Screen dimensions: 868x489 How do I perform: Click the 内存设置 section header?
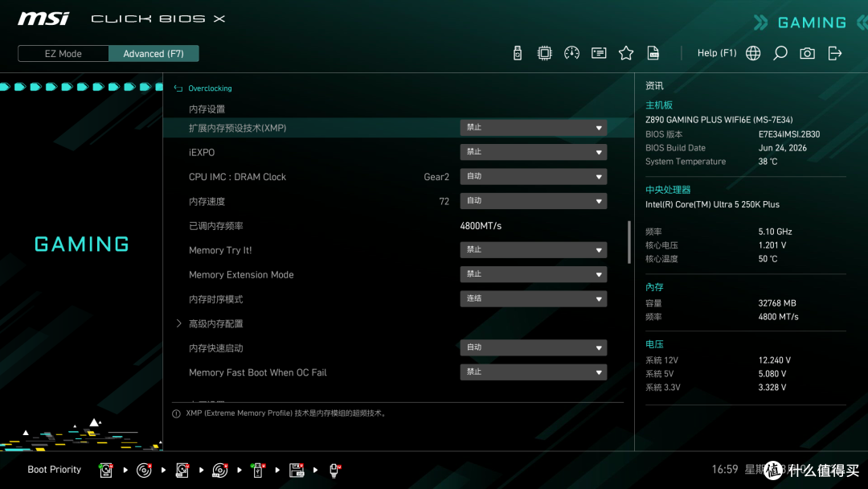click(207, 109)
